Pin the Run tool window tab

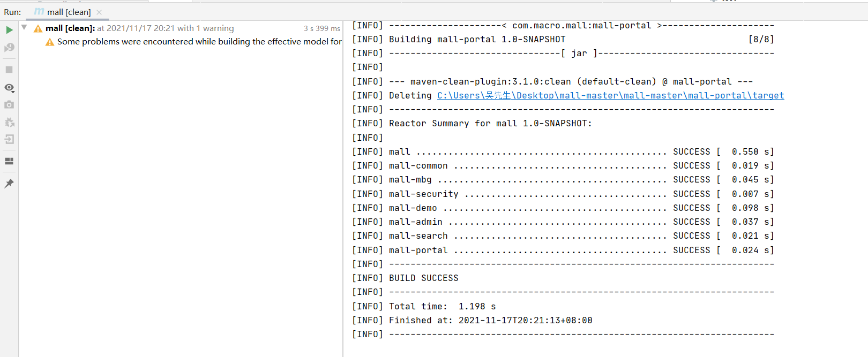coord(10,184)
